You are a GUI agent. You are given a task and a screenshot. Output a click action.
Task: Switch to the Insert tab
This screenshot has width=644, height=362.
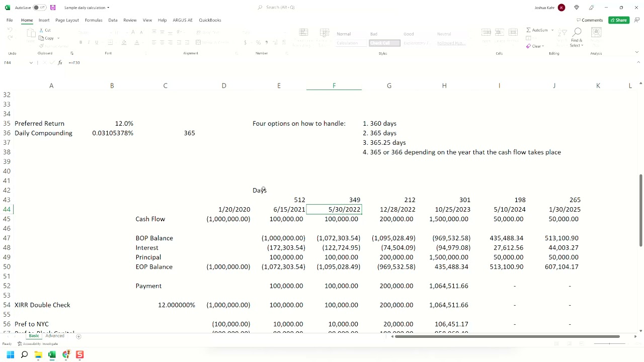[x=44, y=20]
